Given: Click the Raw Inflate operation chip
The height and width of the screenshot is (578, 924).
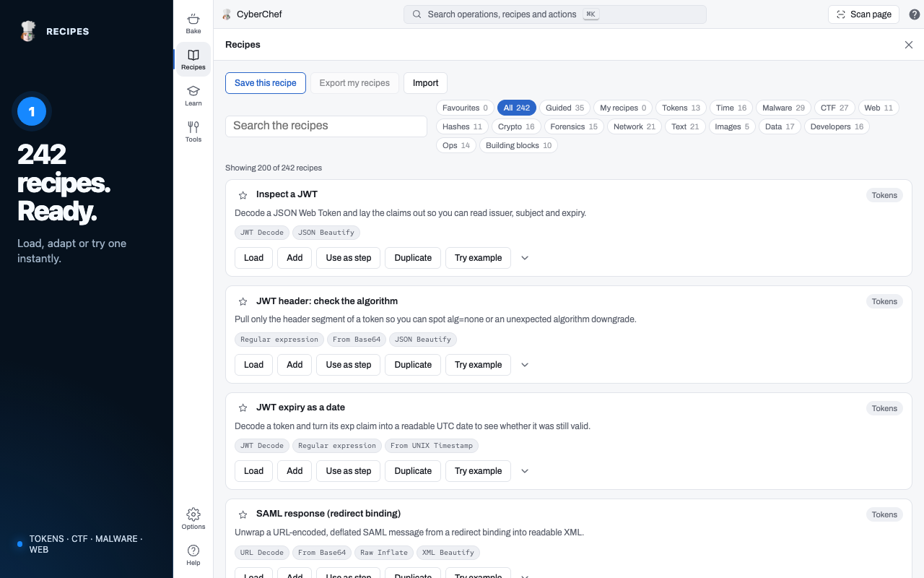Looking at the screenshot, I should [384, 553].
